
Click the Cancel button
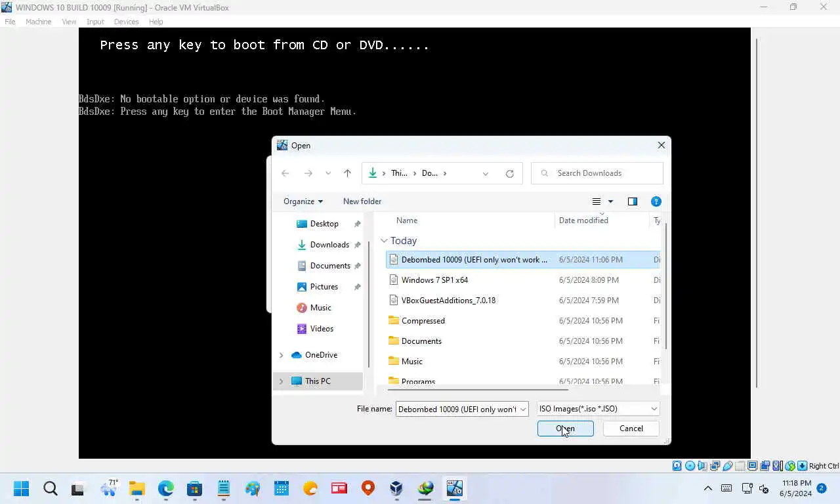631,429
